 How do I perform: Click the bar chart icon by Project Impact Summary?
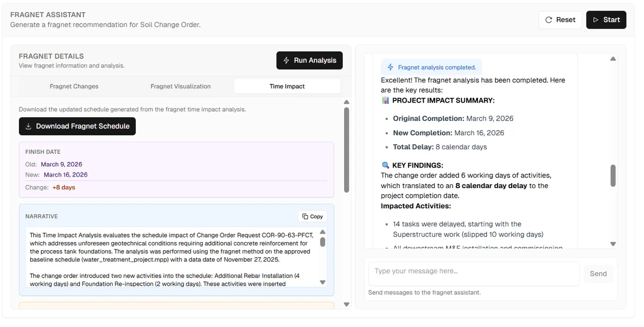click(385, 100)
